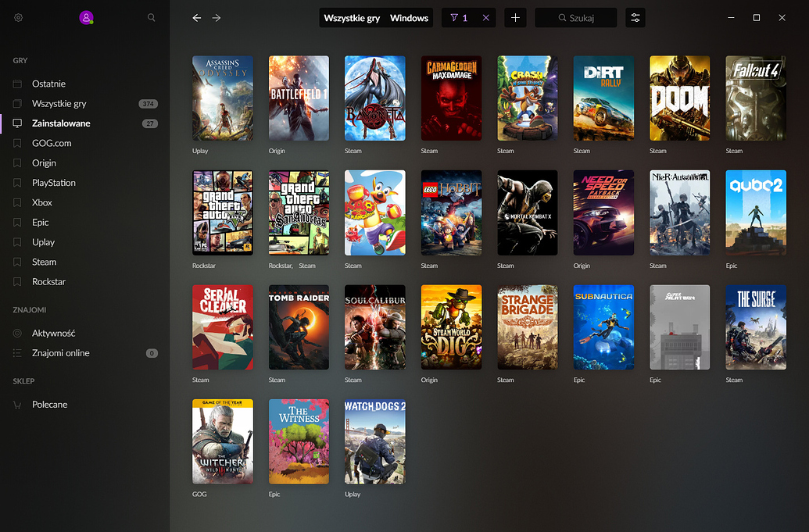The image size is (809, 532).
Task: Open Bayonetta game cover
Action: tap(375, 98)
